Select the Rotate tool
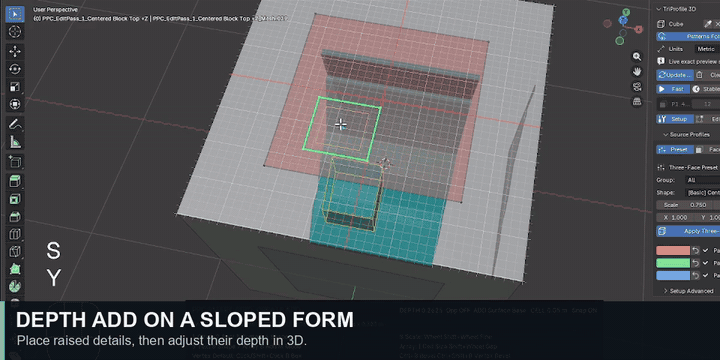 [x=15, y=69]
